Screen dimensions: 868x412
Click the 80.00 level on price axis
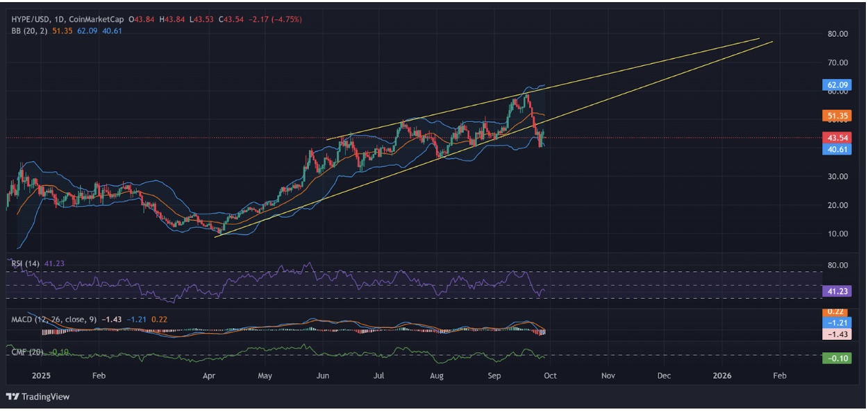837,34
